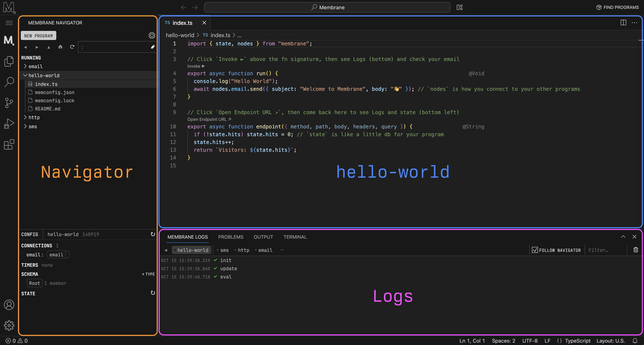Click the Root schema type badge

point(34,283)
